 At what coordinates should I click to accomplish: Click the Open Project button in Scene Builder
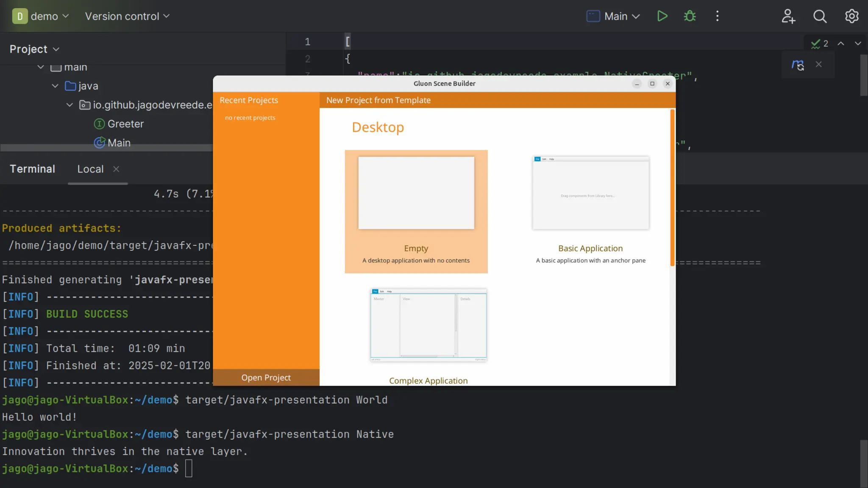[266, 377]
